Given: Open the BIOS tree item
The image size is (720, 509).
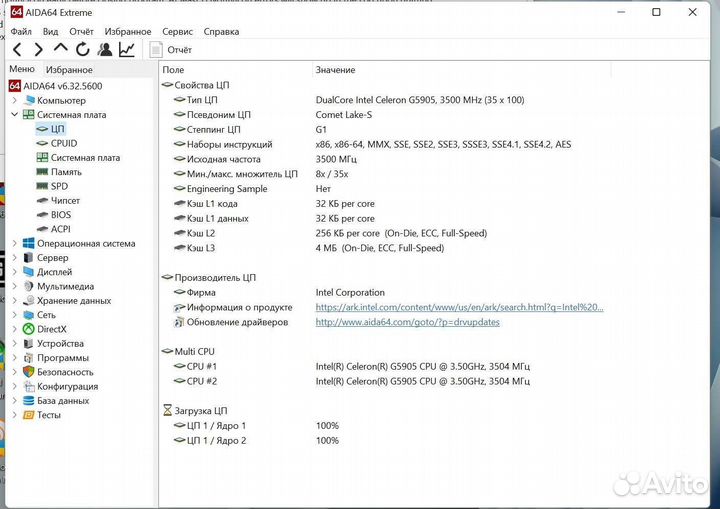Looking at the screenshot, I should (x=54, y=215).
